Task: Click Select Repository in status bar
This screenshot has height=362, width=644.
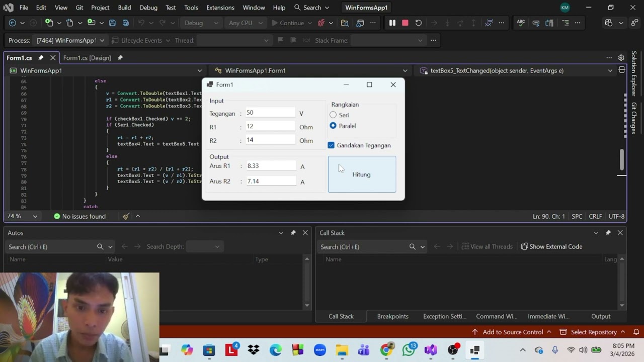Action: (593, 332)
